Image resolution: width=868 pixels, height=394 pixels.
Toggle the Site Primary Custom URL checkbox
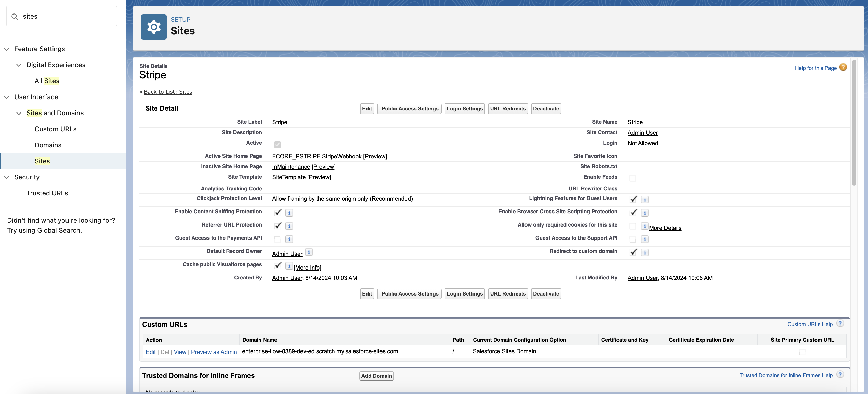(x=802, y=352)
